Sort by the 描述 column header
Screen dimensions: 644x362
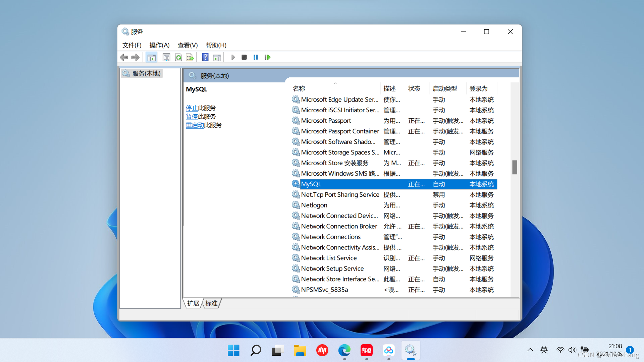pos(393,88)
